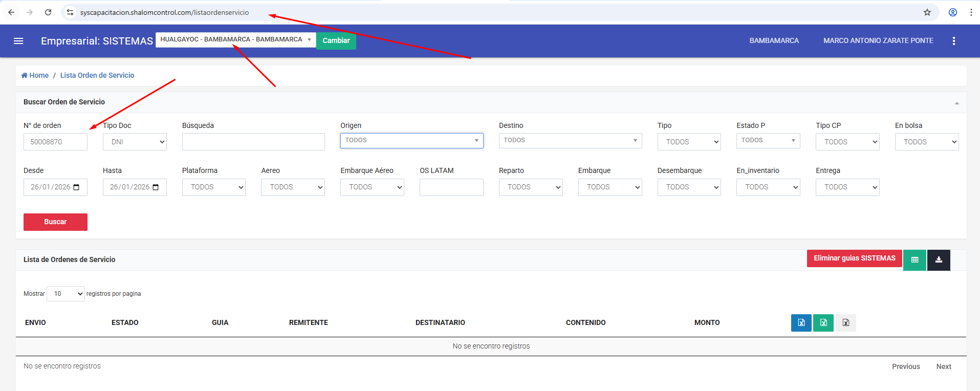Change the registros por pagina dropdown
Image resolution: width=980 pixels, height=391 pixels.
[66, 294]
